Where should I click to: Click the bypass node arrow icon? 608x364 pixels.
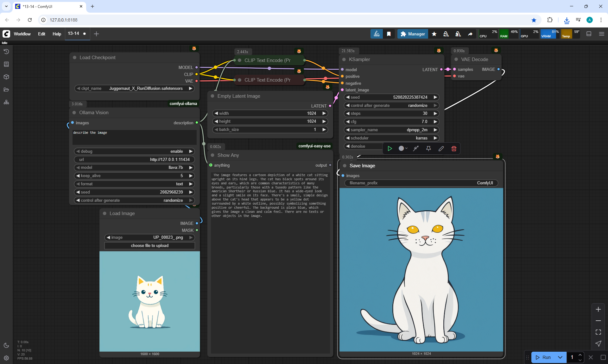(x=416, y=149)
